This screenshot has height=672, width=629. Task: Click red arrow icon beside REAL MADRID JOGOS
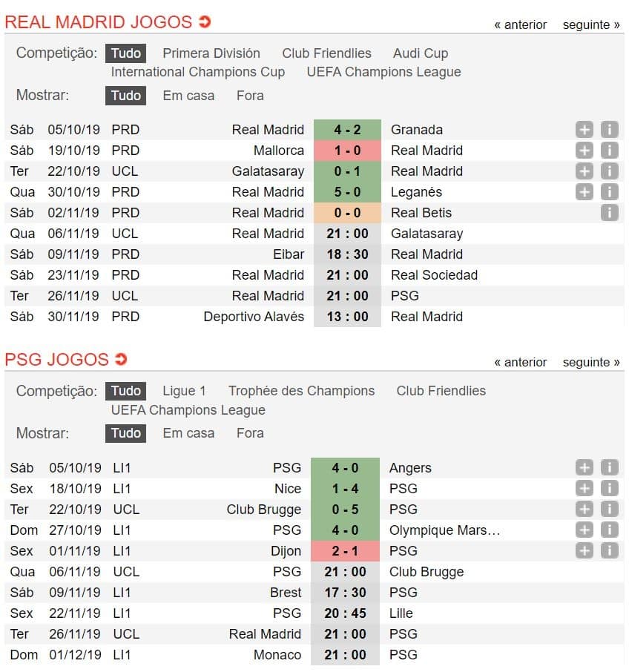[x=205, y=22]
